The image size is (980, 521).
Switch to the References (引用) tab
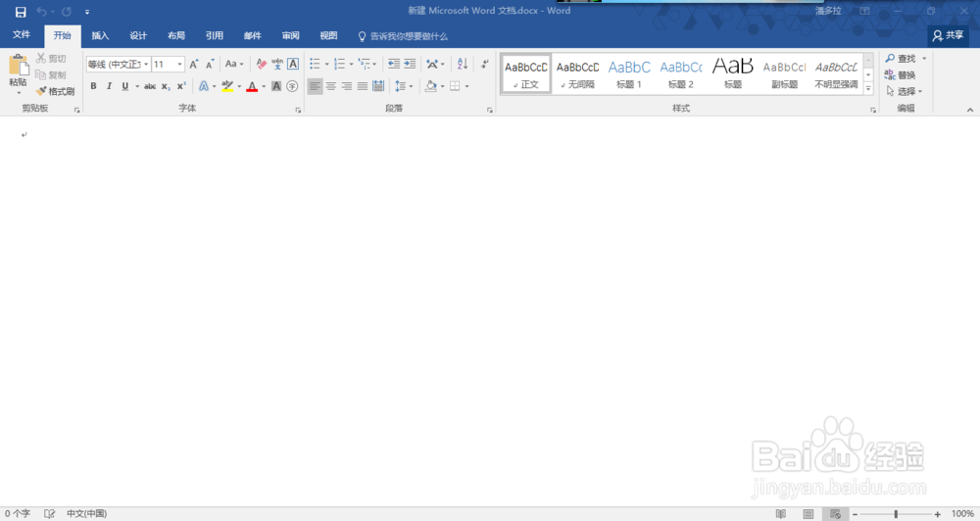(215, 35)
